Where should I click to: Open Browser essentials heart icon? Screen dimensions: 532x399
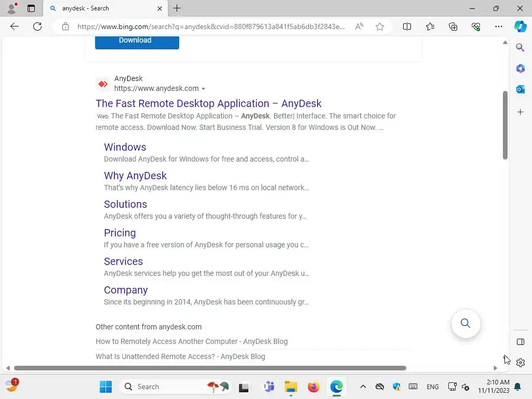pyautogui.click(x=476, y=26)
